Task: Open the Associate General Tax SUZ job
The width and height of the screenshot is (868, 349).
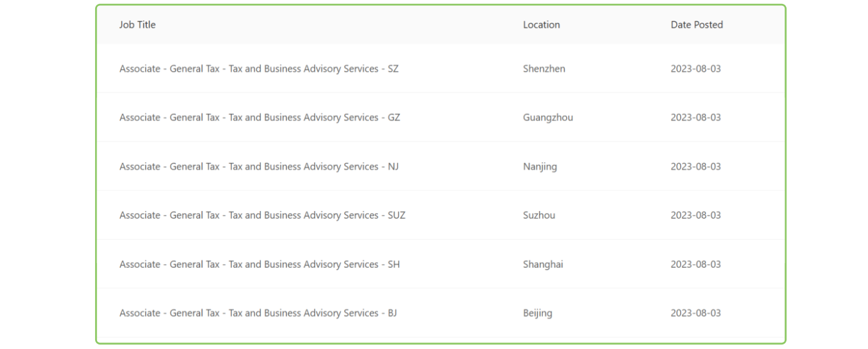Action: pyautogui.click(x=262, y=216)
